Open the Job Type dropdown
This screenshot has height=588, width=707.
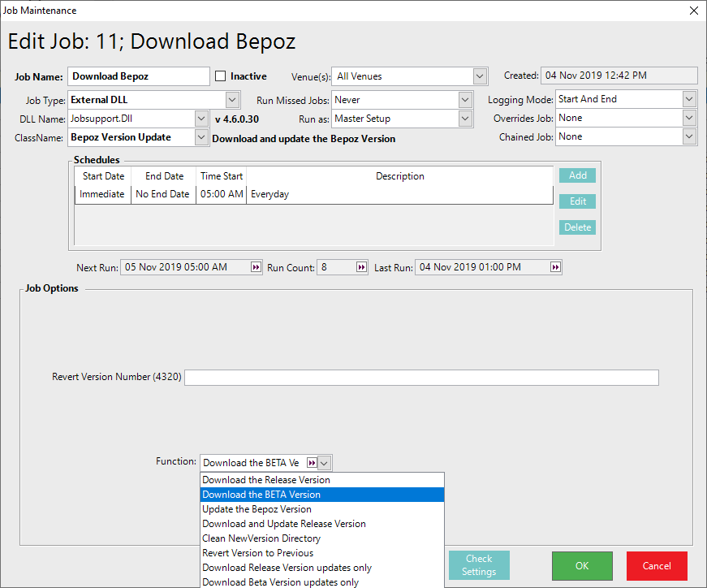pyautogui.click(x=232, y=100)
